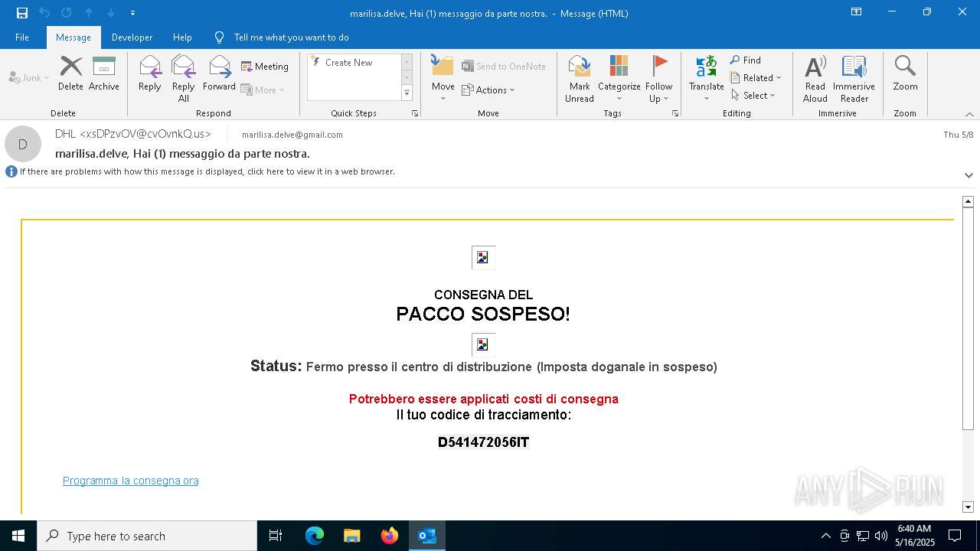The width and height of the screenshot is (980, 551).
Task: Click Find in Editing group
Action: (746, 60)
